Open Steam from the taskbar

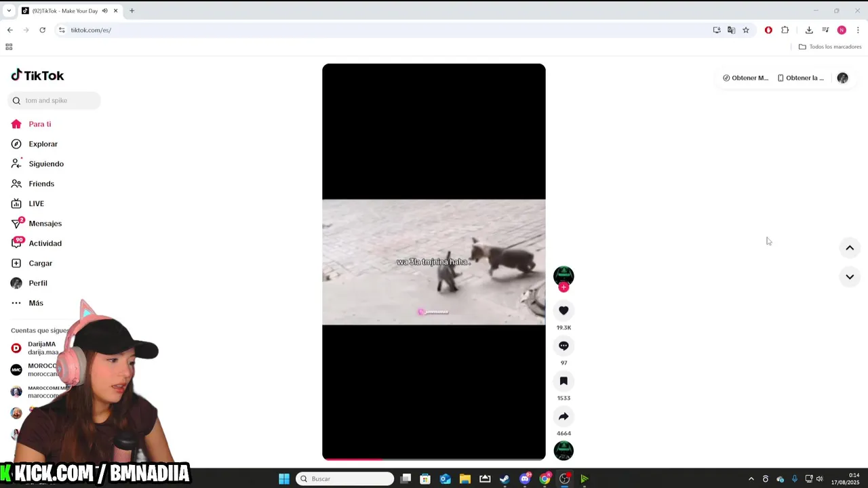coord(505,479)
